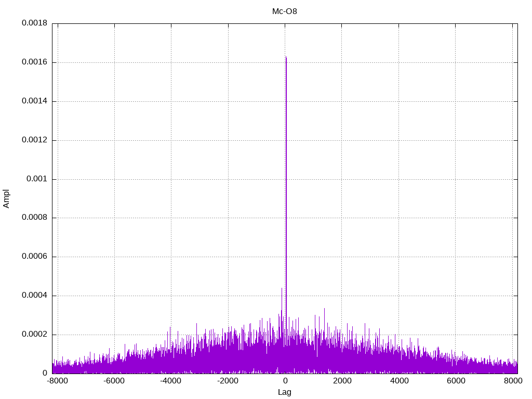The width and height of the screenshot is (532, 399).
Task: Click x-axis tick label 8000
Action: click(513, 381)
